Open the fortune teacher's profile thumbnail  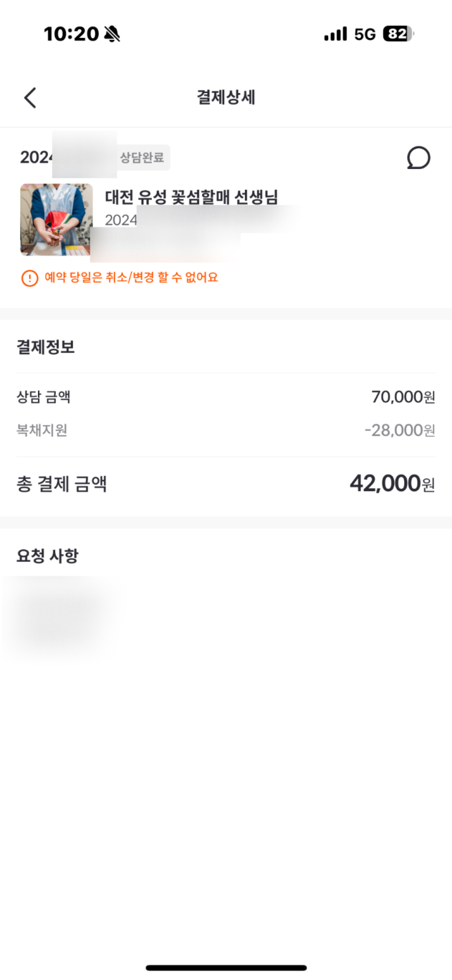click(x=56, y=219)
